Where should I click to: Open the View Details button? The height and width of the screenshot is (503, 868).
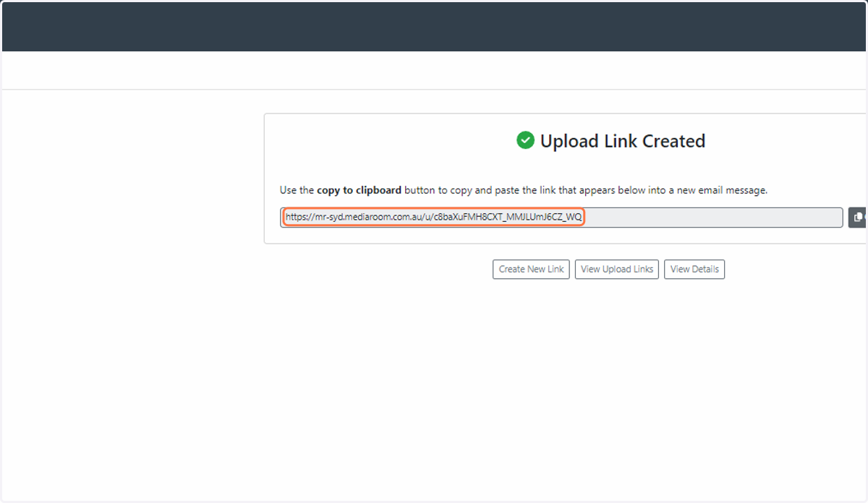coord(694,270)
